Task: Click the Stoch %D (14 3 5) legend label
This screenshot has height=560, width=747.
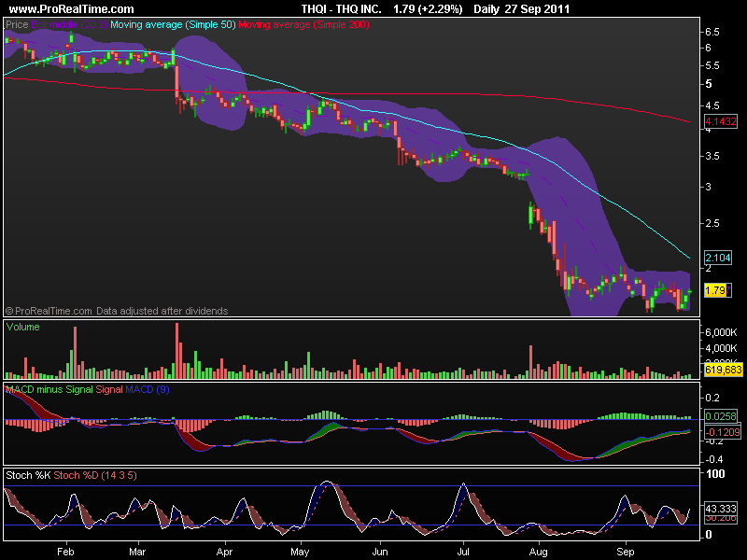Action: point(95,475)
